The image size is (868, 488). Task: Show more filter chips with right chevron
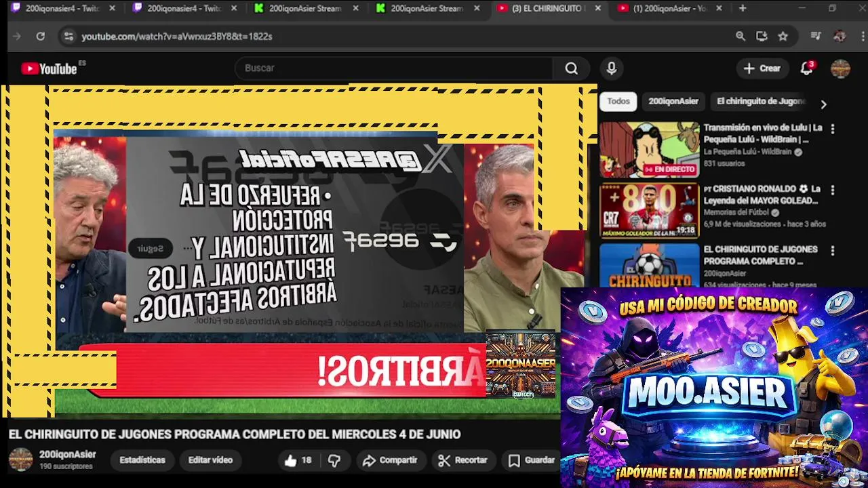[x=823, y=104]
